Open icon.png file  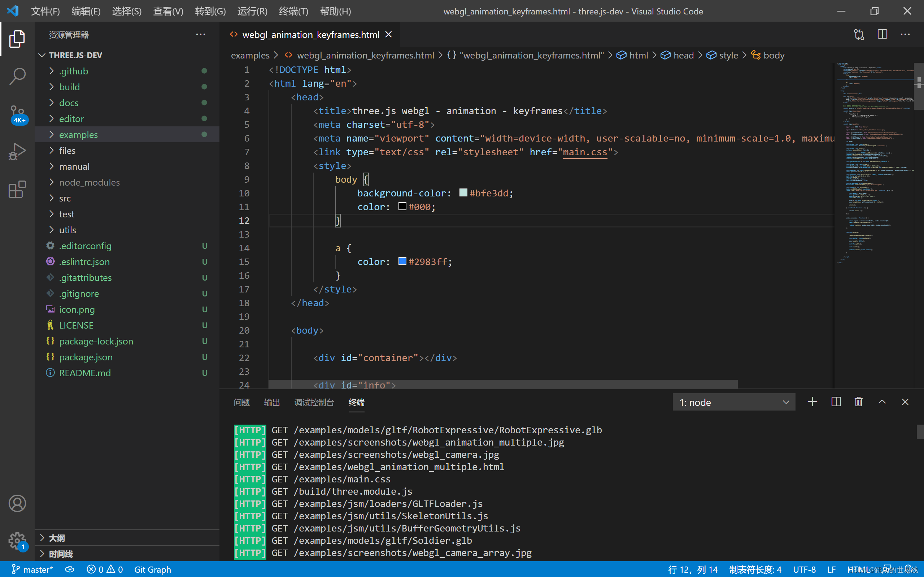127,309
